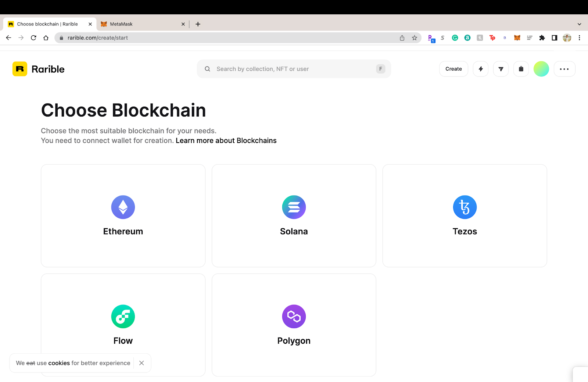Switch to the MetaMask browser tab
Screen dimensions: 588x382
(x=143, y=24)
